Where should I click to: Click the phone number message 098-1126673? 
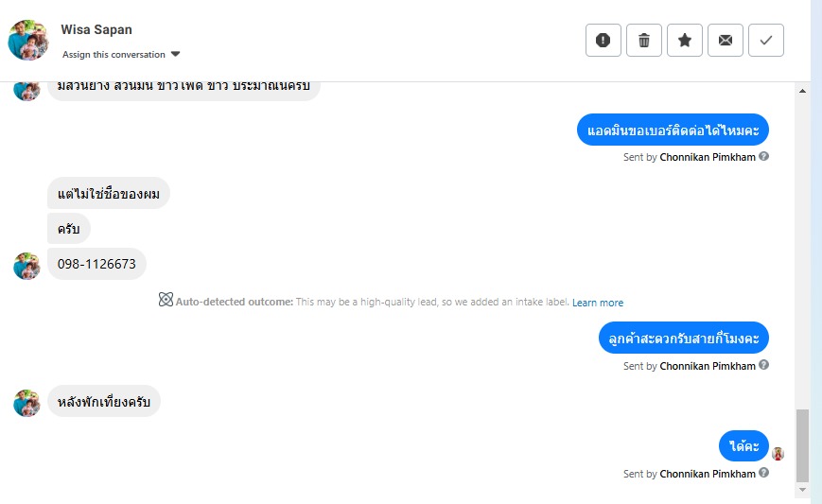[x=97, y=265]
